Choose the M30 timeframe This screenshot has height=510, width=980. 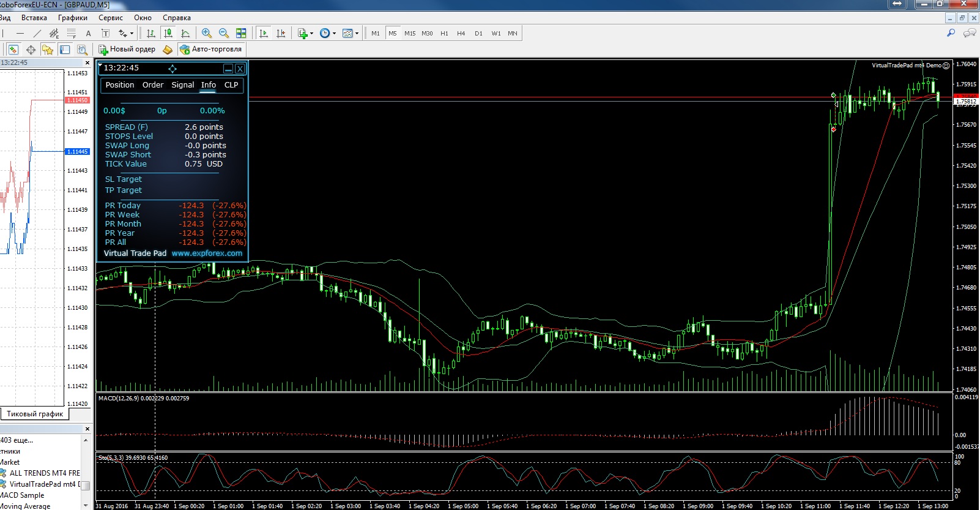[427, 33]
